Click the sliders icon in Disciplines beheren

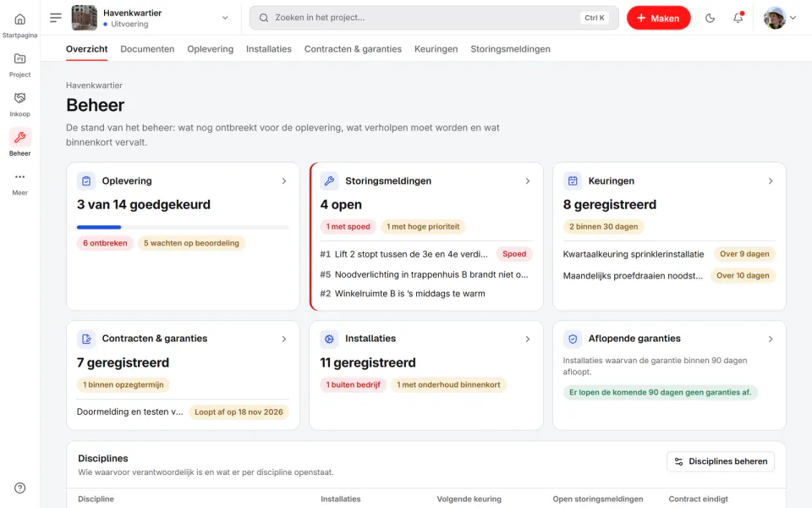pyautogui.click(x=678, y=461)
